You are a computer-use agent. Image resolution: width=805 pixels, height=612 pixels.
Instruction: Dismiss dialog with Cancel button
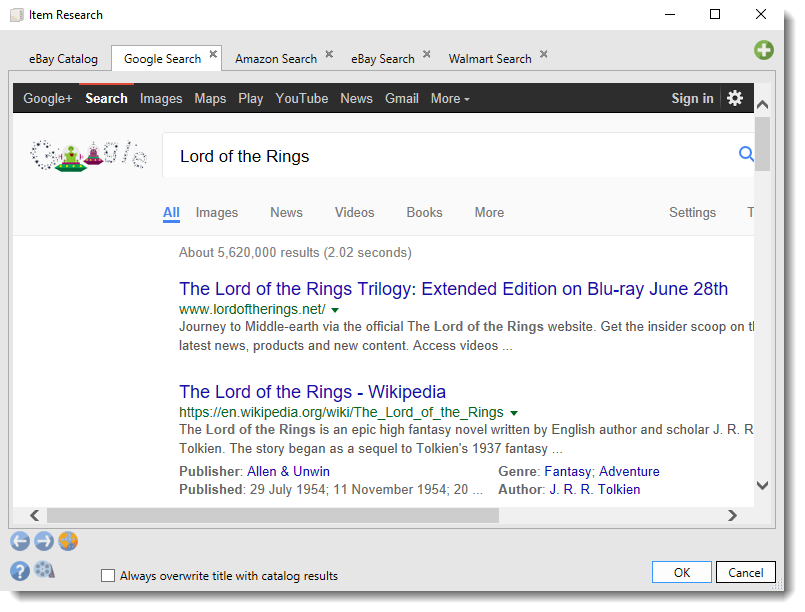(x=745, y=572)
